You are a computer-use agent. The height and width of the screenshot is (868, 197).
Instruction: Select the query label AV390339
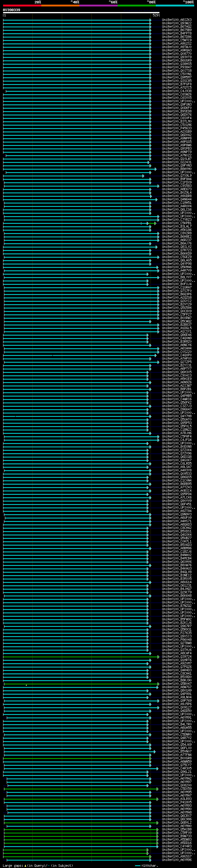(x=11, y=10)
